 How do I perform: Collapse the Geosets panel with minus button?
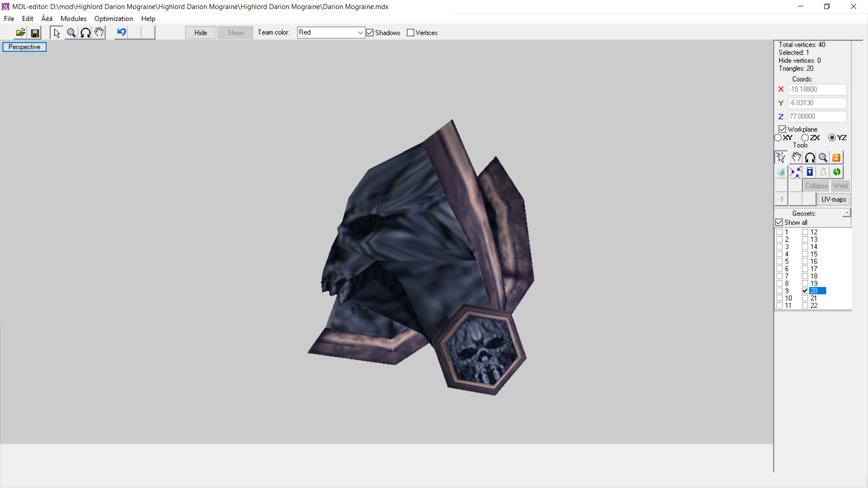click(x=846, y=213)
